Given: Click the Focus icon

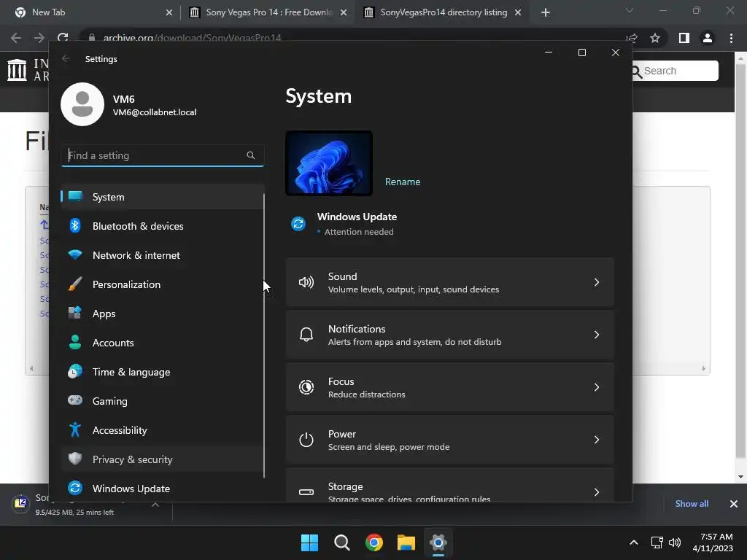Looking at the screenshot, I should tap(306, 387).
